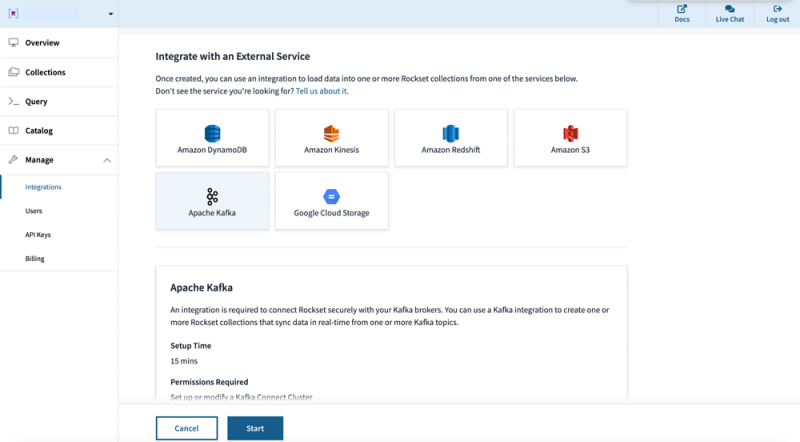
Task: Click the Amazon Kinesis icon
Action: pyautogui.click(x=332, y=133)
